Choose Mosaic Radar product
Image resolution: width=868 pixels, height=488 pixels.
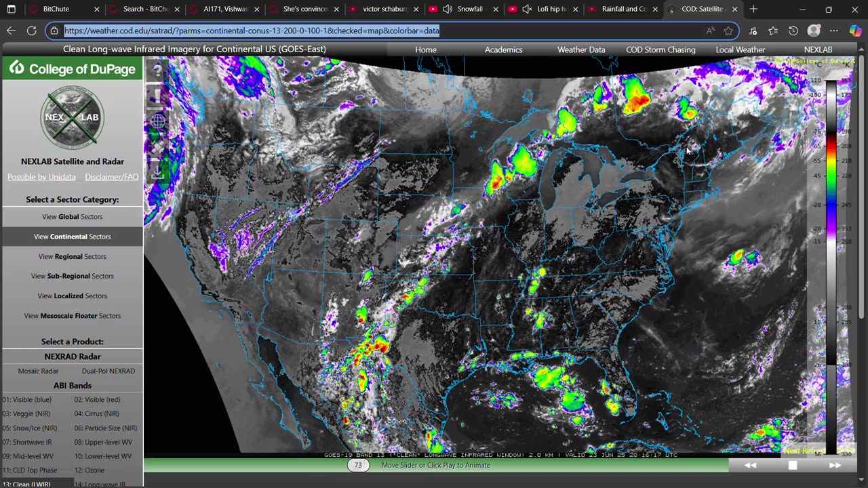(x=38, y=371)
